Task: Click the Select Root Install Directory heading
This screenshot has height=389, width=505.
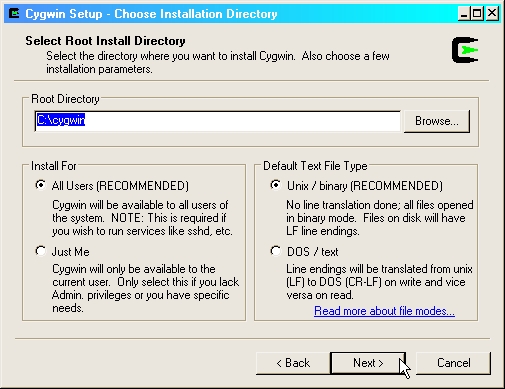Action: tap(105, 41)
